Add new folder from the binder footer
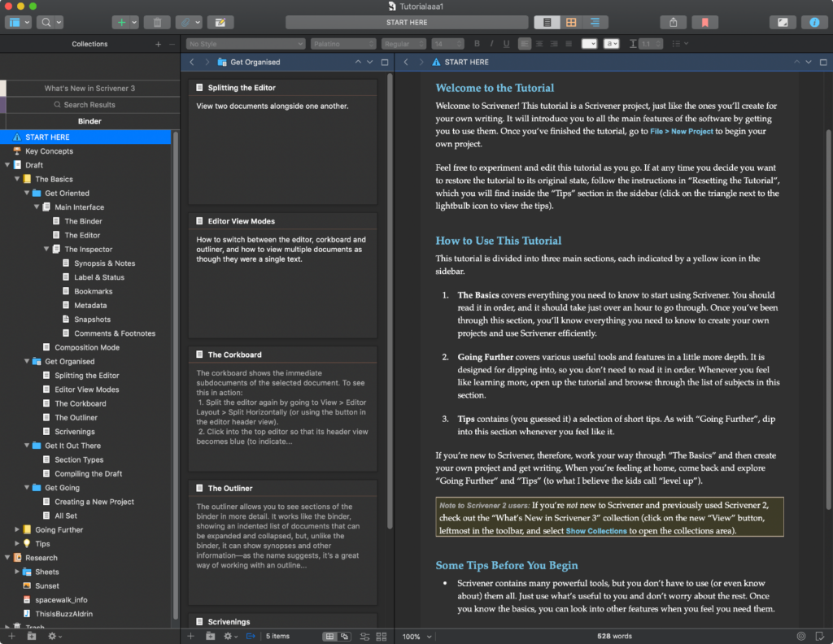This screenshot has width=833, height=644. (x=32, y=636)
